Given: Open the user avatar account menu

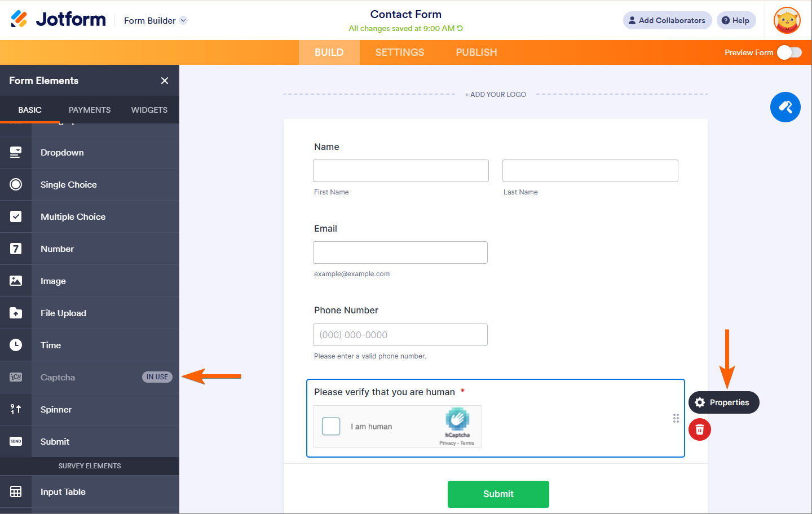Looking at the screenshot, I should point(787,20).
